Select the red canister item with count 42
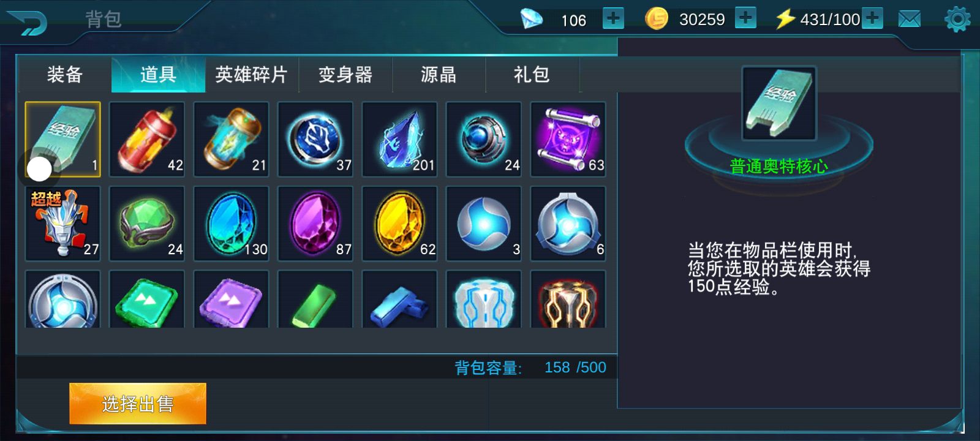Viewport: 980px width, 441px height. click(x=147, y=140)
